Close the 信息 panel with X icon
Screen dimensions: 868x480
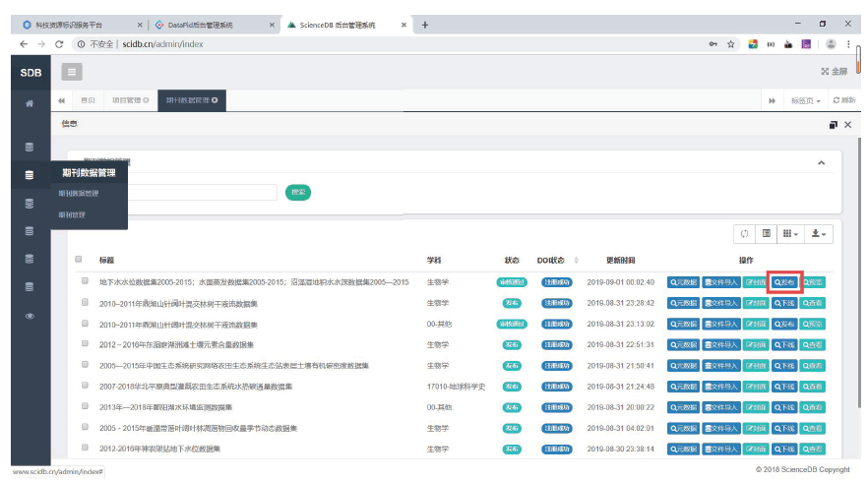pyautogui.click(x=847, y=125)
